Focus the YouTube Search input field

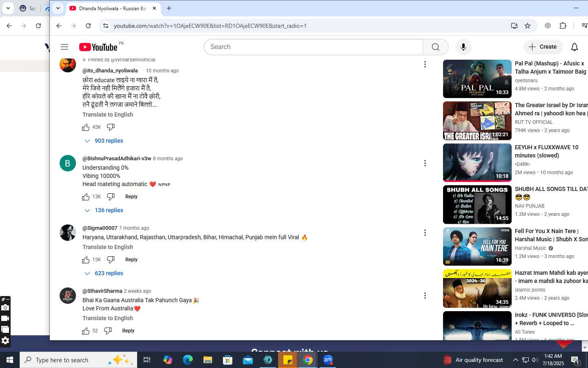pos(314,47)
